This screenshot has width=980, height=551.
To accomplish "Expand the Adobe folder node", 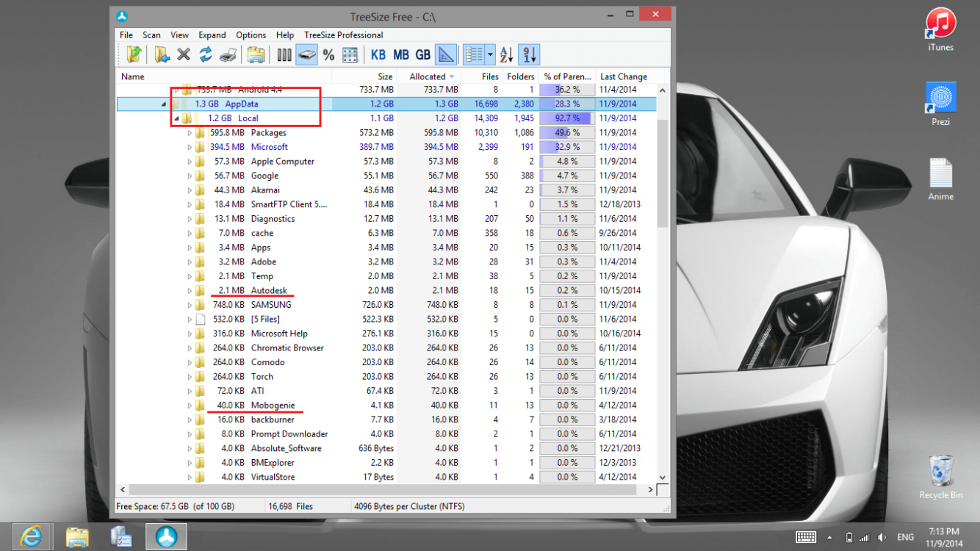I will click(x=190, y=262).
